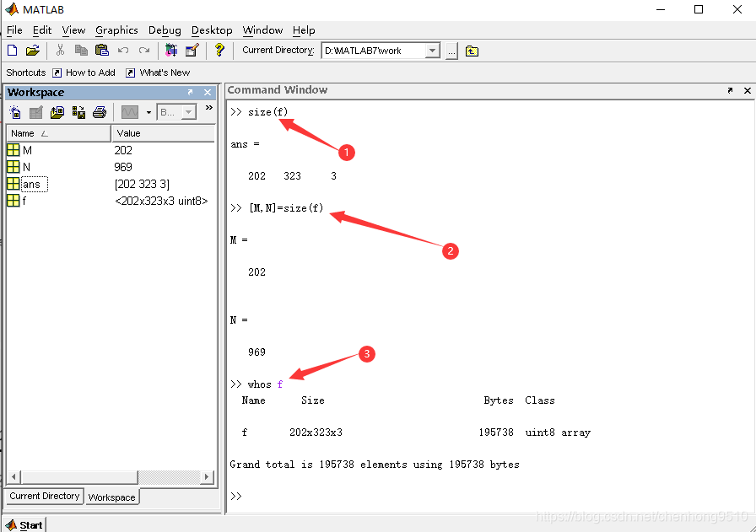Select variable N in the Workspace
The image size is (756, 532).
click(26, 167)
